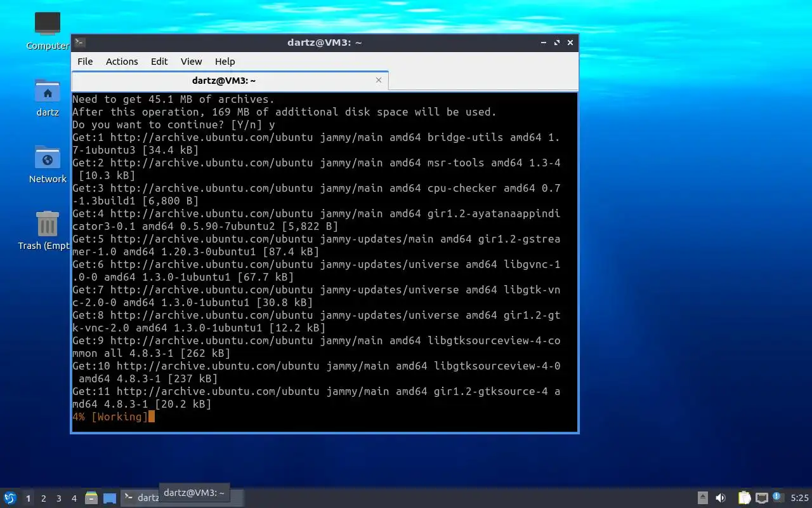This screenshot has width=812, height=508.
Task: Click 'Need to get 45.1 MB of archives.' line
Action: pos(173,99)
